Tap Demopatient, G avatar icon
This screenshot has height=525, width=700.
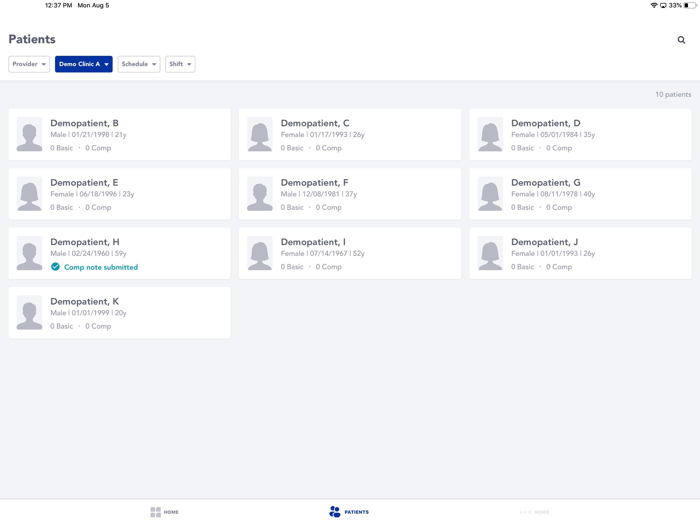point(490,194)
